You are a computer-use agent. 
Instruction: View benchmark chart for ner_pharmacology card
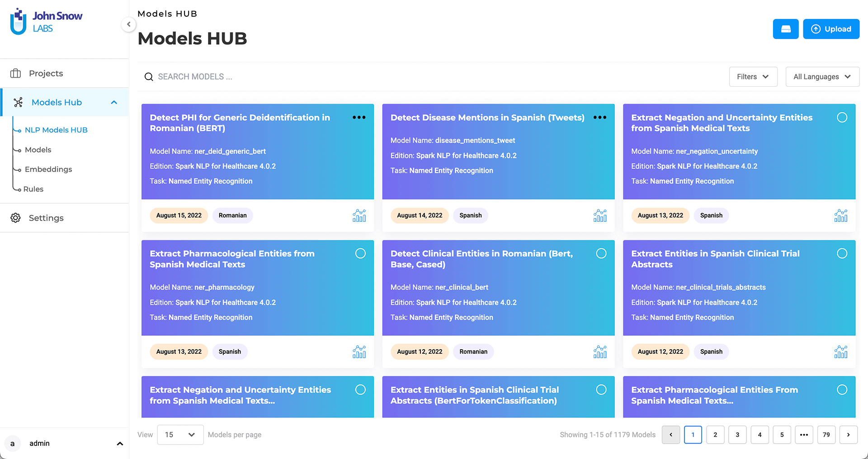pos(359,351)
